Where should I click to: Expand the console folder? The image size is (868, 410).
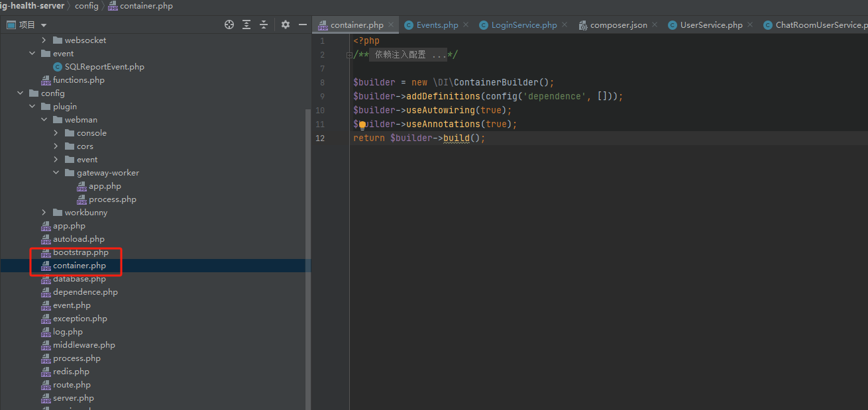coord(56,133)
